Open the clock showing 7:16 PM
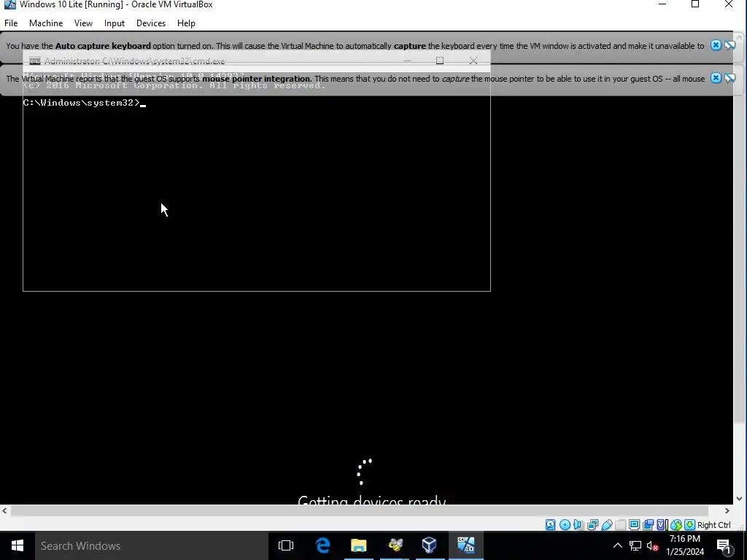The height and width of the screenshot is (560, 747). (x=684, y=545)
